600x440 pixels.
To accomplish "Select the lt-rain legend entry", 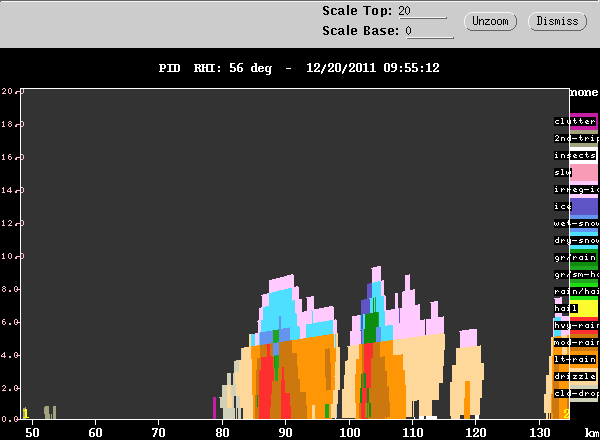I will coord(575,359).
